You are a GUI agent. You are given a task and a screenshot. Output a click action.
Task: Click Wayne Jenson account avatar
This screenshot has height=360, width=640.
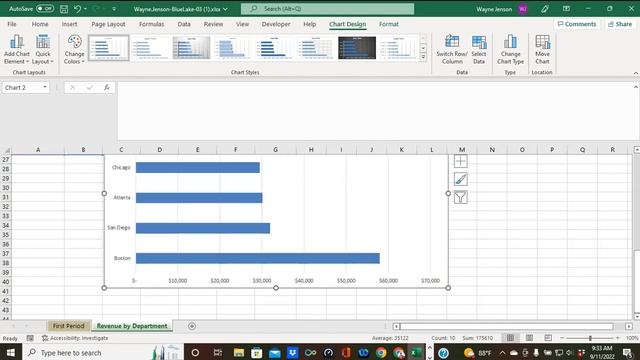point(523,9)
